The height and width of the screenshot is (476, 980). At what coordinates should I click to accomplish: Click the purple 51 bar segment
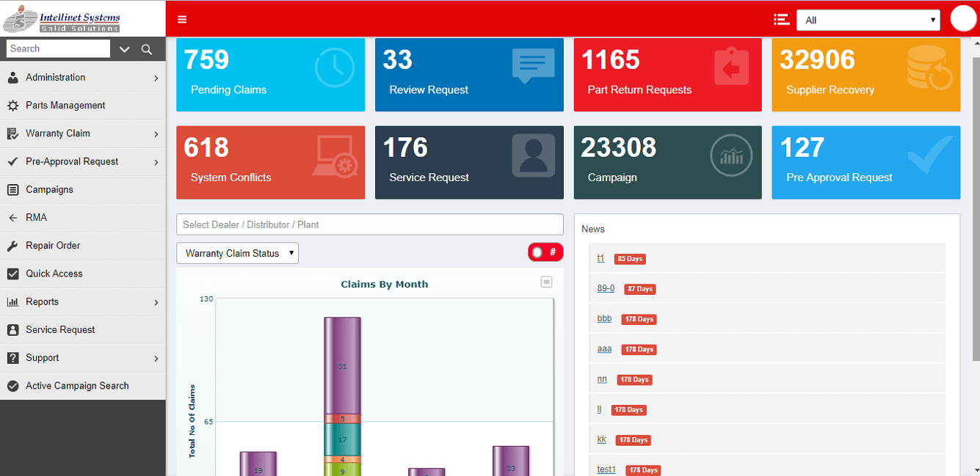tap(342, 365)
